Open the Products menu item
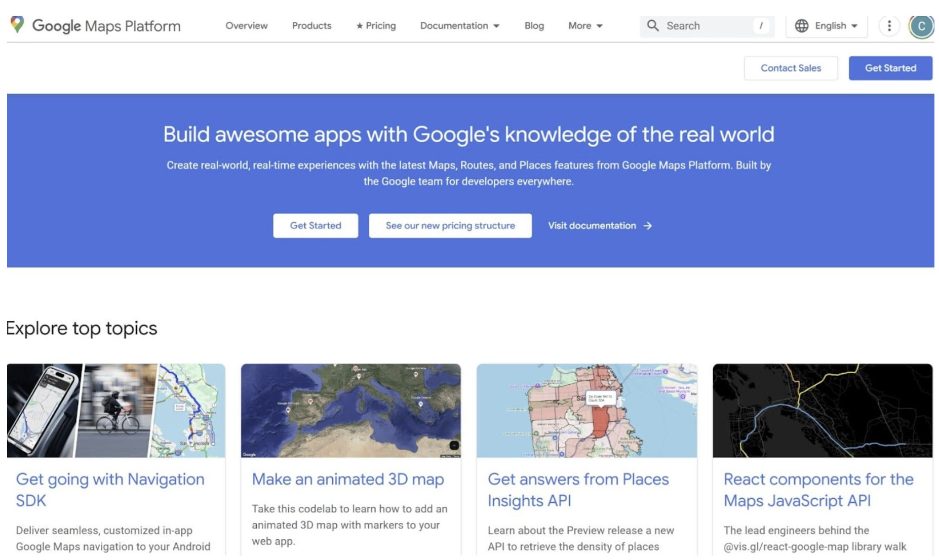Image resolution: width=939 pixels, height=560 pixels. (311, 26)
